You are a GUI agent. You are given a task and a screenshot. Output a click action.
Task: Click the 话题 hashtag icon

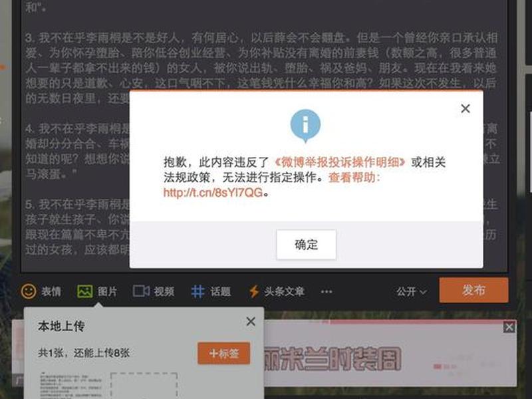coord(198,291)
